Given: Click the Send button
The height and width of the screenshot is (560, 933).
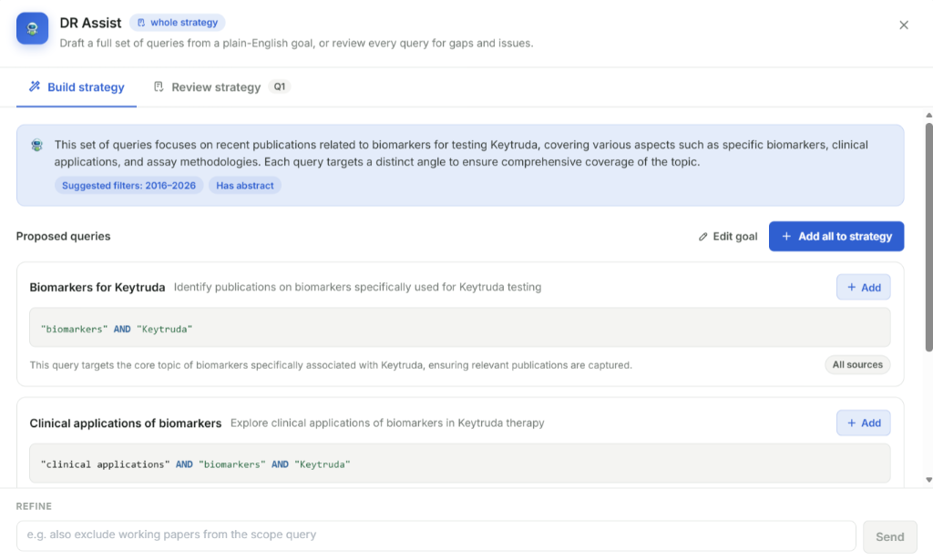Looking at the screenshot, I should [889, 537].
